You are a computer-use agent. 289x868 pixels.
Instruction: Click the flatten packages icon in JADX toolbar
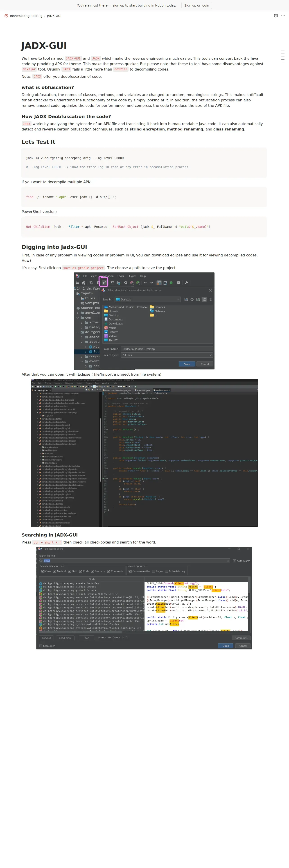point(118,283)
